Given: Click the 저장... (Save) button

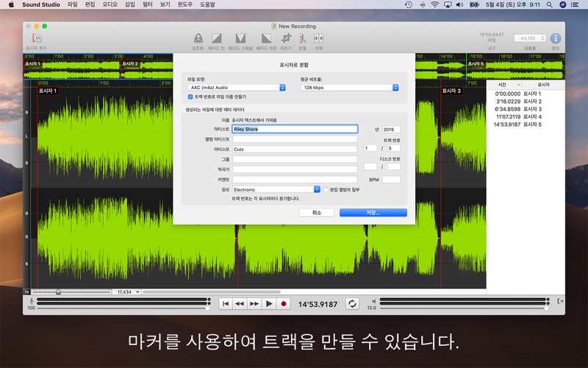Looking at the screenshot, I should pyautogui.click(x=373, y=213).
